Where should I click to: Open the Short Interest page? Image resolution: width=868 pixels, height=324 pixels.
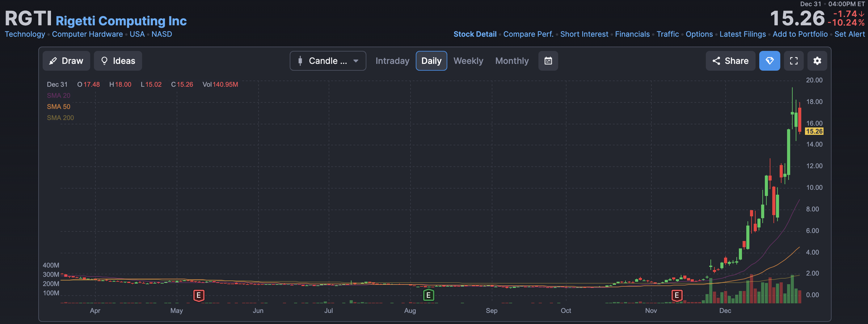click(x=584, y=34)
